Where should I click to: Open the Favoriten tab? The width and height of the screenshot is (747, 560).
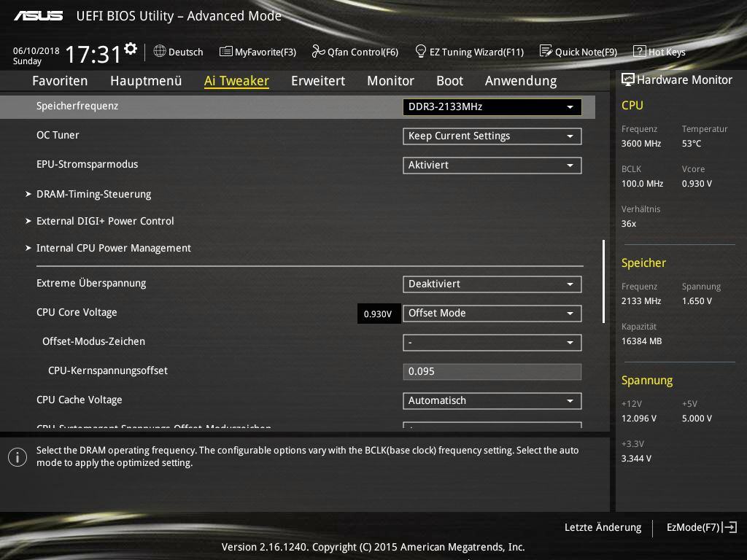click(x=60, y=81)
